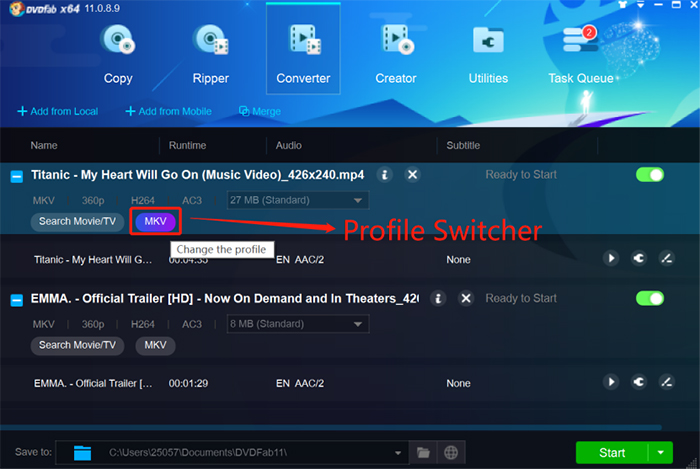Image resolution: width=700 pixels, height=469 pixels.
Task: Click Search Movie/TV for EMMA.
Action: pyautogui.click(x=77, y=345)
